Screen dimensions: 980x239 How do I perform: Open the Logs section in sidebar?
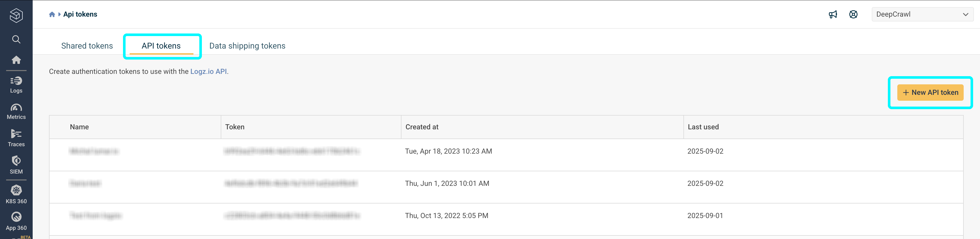coord(16,84)
